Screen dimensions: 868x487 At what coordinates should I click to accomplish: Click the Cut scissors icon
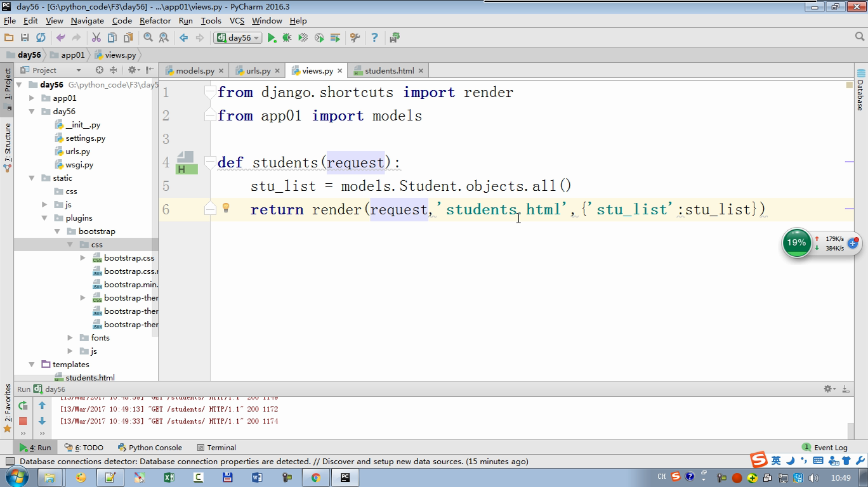[x=96, y=38]
